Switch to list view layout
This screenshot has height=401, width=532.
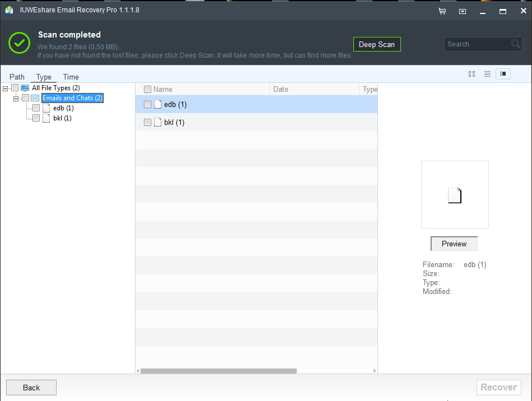(487, 74)
